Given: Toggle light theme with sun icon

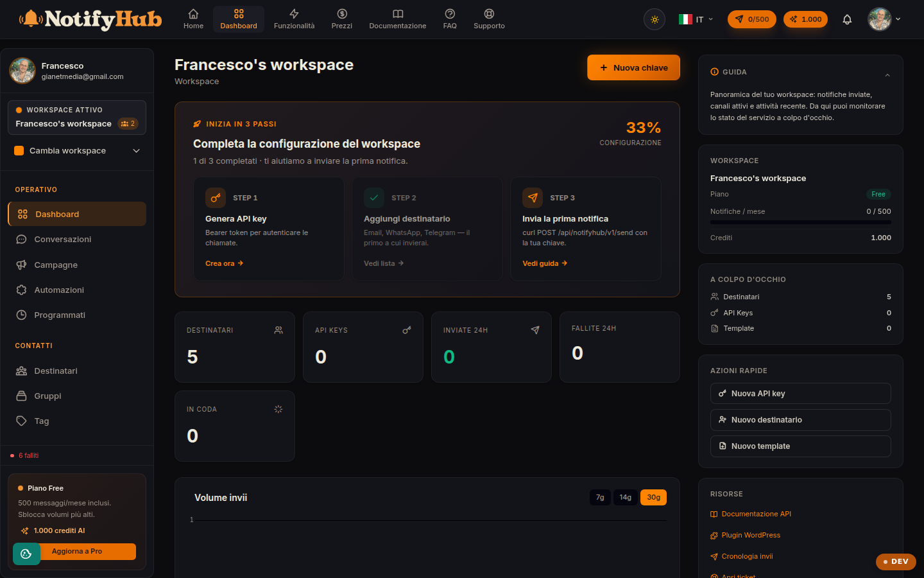Looking at the screenshot, I should [654, 19].
